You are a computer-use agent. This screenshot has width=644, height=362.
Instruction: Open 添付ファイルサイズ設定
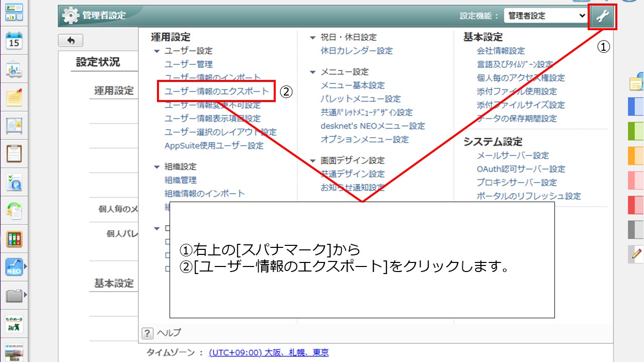(521, 105)
